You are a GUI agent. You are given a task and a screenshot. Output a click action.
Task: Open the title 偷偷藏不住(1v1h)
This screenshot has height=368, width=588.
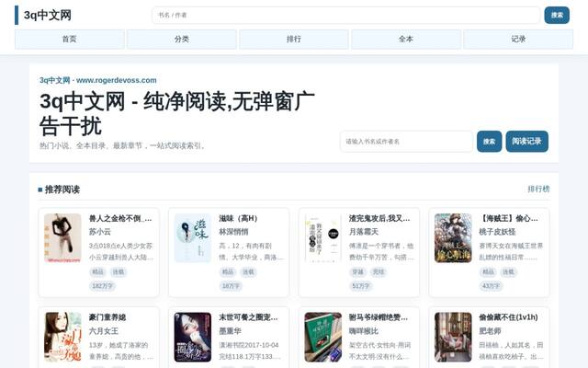click(x=508, y=317)
